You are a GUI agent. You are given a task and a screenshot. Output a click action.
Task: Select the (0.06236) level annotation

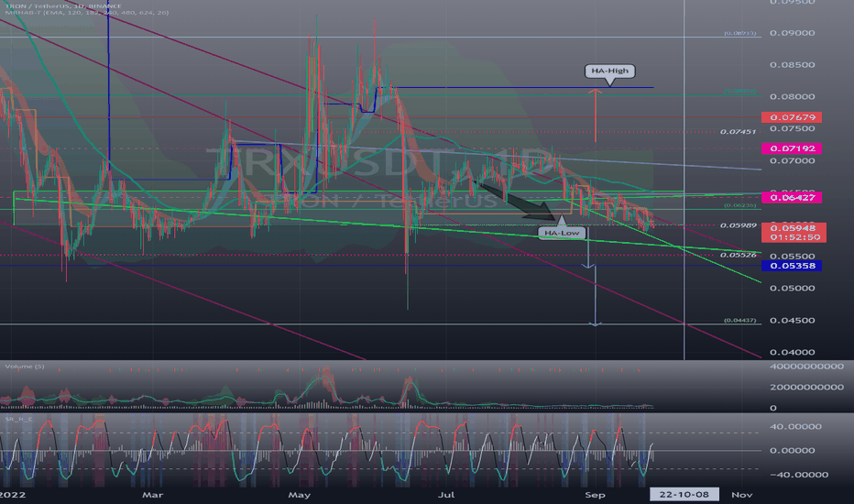(x=739, y=205)
